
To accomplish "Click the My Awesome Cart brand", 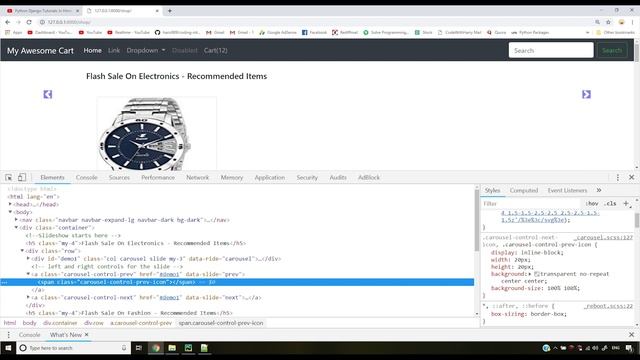I will [x=40, y=51].
